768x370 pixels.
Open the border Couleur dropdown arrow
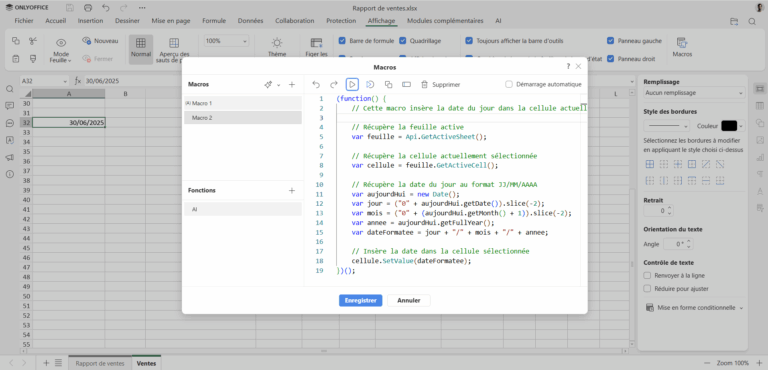(x=741, y=126)
